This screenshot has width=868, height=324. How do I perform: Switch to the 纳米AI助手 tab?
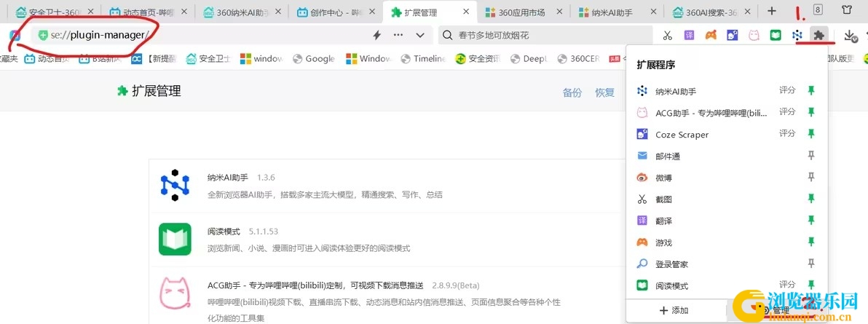coord(618,12)
